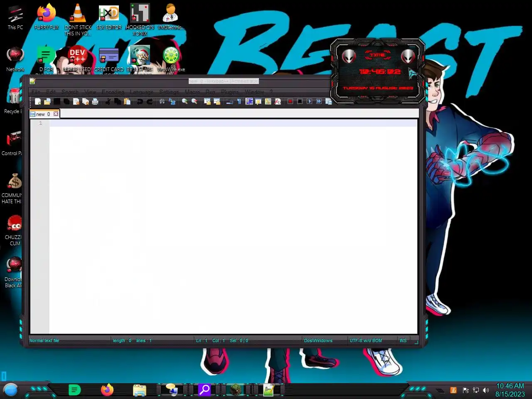Open the Edit menu

point(51,92)
